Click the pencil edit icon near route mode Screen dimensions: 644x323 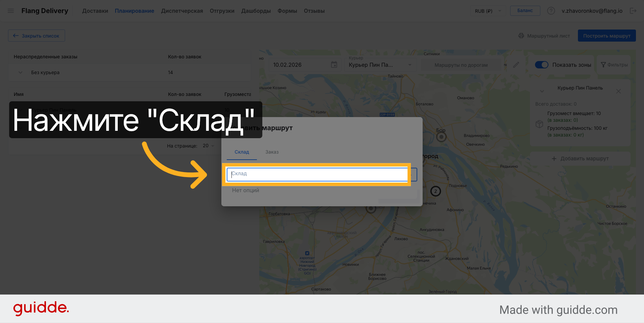(x=517, y=64)
